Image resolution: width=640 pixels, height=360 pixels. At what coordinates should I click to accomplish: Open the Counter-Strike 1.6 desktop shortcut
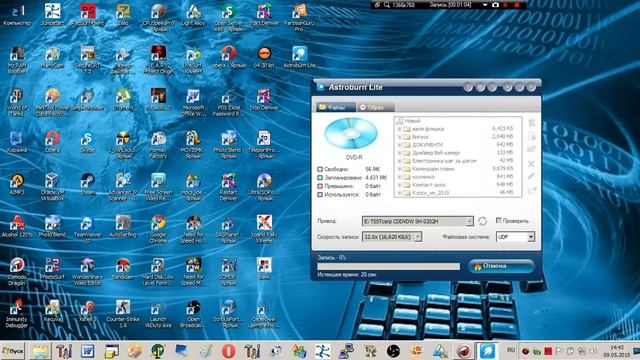[x=123, y=314]
